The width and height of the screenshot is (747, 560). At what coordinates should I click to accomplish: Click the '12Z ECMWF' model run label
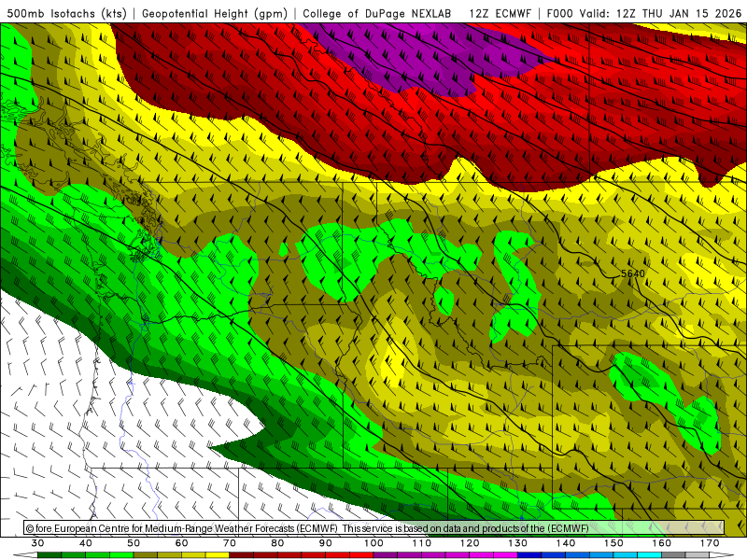coord(500,13)
